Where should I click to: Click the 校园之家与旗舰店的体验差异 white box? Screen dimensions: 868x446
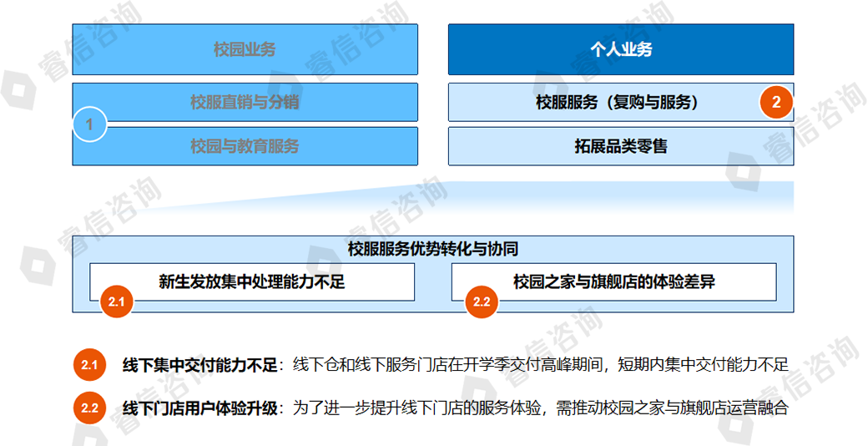(x=614, y=281)
